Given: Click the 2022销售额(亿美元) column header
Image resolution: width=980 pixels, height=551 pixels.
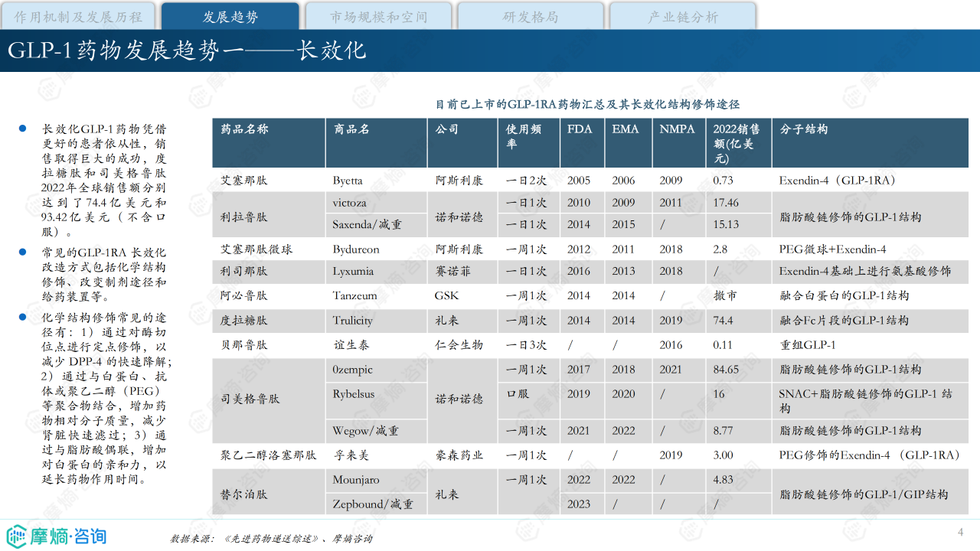Looking at the screenshot, I should point(738,143).
